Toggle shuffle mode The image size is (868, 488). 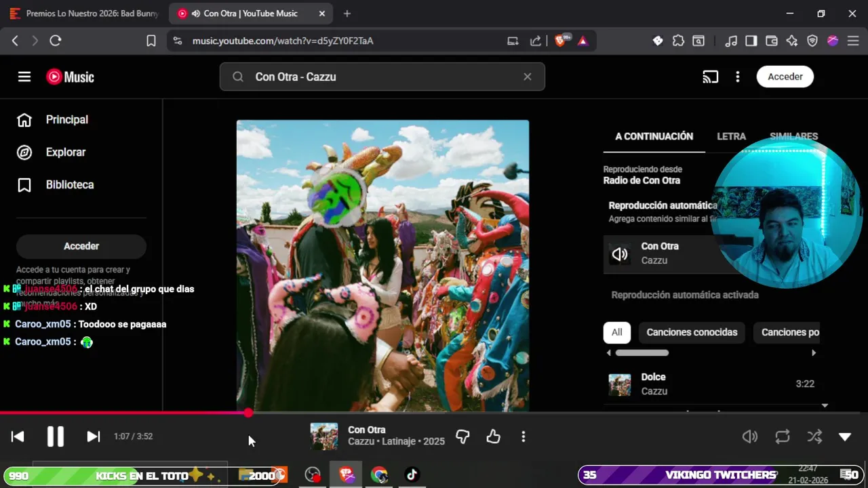[814, 436]
